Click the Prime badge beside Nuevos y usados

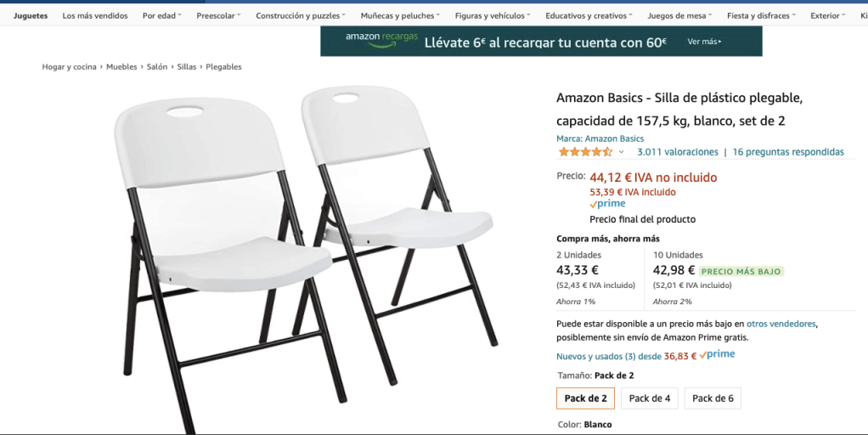(718, 355)
